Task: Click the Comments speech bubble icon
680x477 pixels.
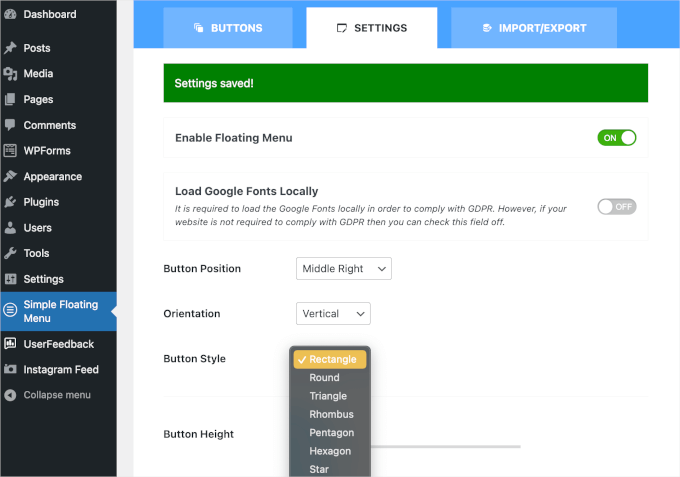Action: click(x=10, y=125)
